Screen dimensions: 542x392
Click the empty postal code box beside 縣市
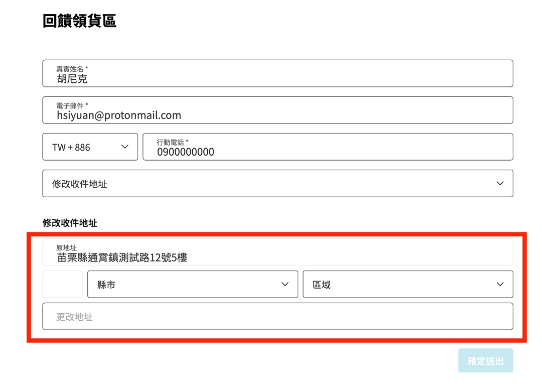point(63,285)
